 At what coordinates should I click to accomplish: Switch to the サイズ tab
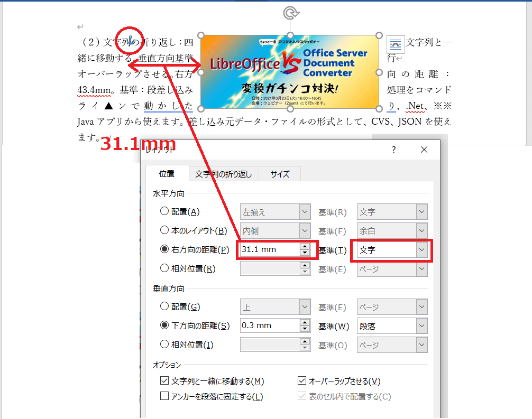(x=280, y=174)
